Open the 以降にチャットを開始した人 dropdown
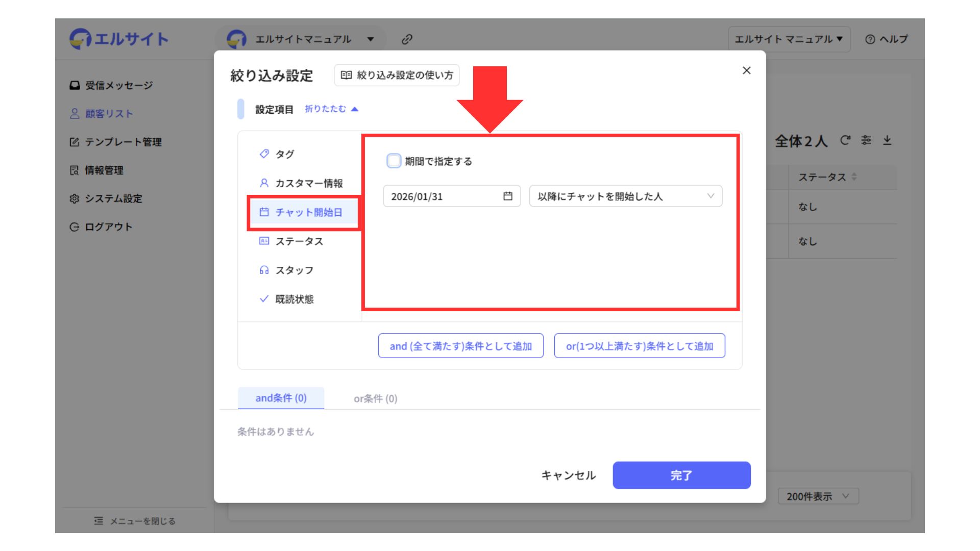The image size is (980, 551). pyautogui.click(x=625, y=196)
